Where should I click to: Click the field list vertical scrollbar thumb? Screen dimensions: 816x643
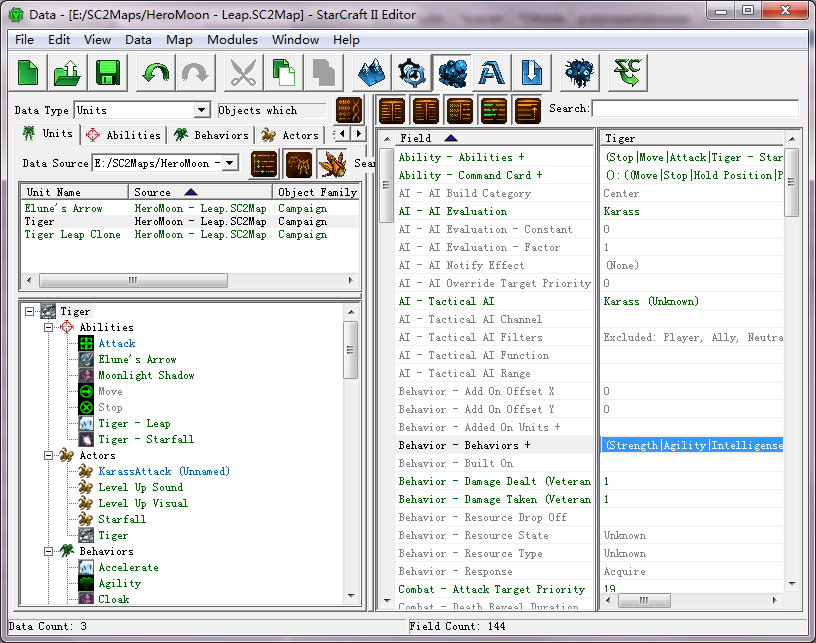(x=387, y=185)
